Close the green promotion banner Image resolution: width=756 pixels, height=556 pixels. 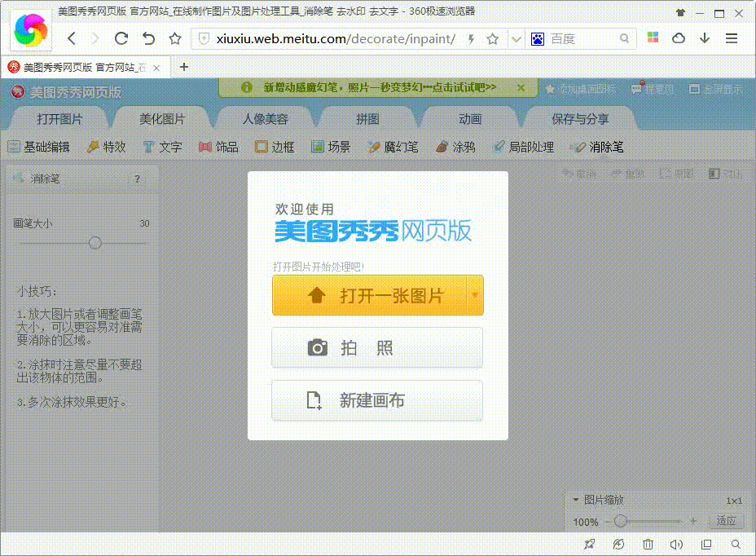tap(521, 88)
